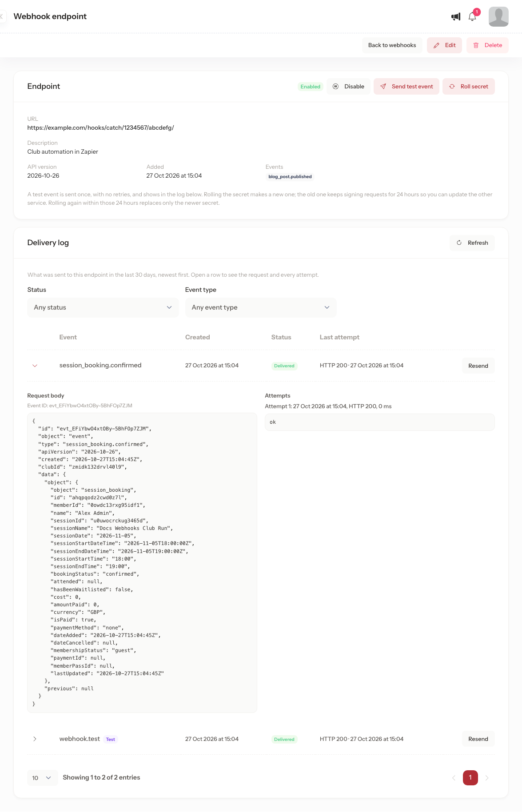Image resolution: width=522 pixels, height=812 pixels.
Task: Click the blog_post.published event tag
Action: click(290, 177)
